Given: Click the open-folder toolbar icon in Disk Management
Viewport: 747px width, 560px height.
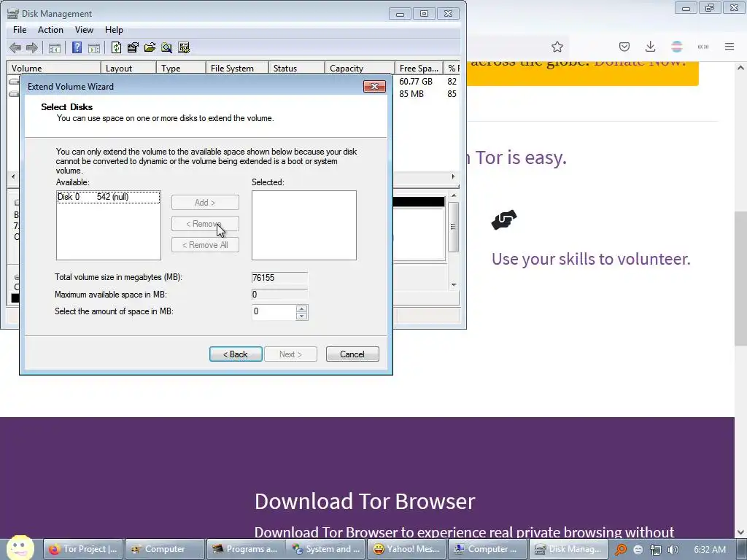Looking at the screenshot, I should 150,47.
